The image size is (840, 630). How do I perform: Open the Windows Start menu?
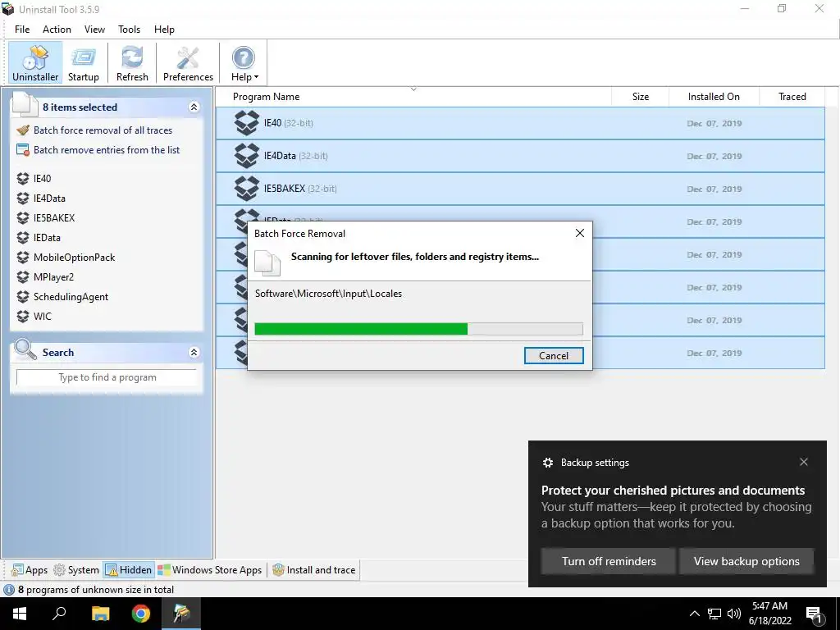pyautogui.click(x=20, y=614)
